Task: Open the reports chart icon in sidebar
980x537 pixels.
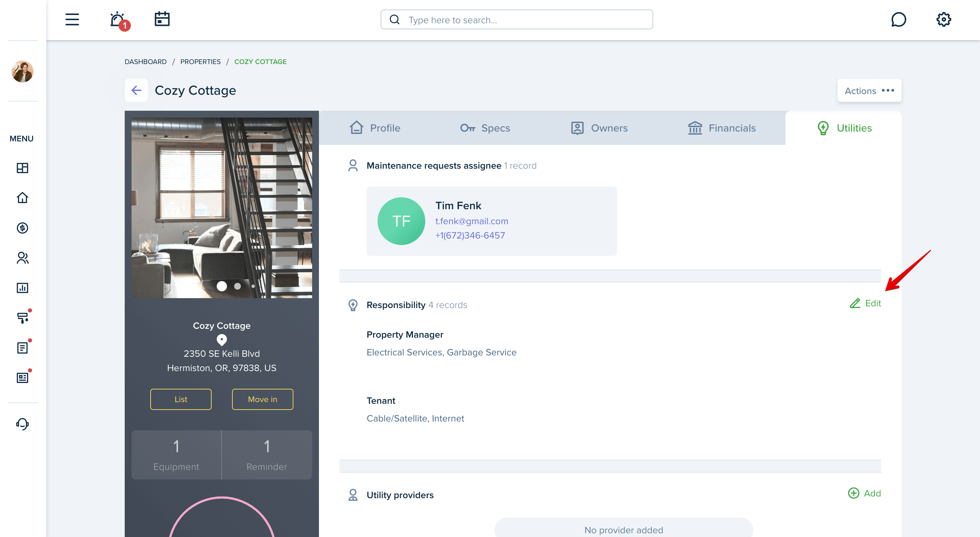Action: [x=22, y=288]
